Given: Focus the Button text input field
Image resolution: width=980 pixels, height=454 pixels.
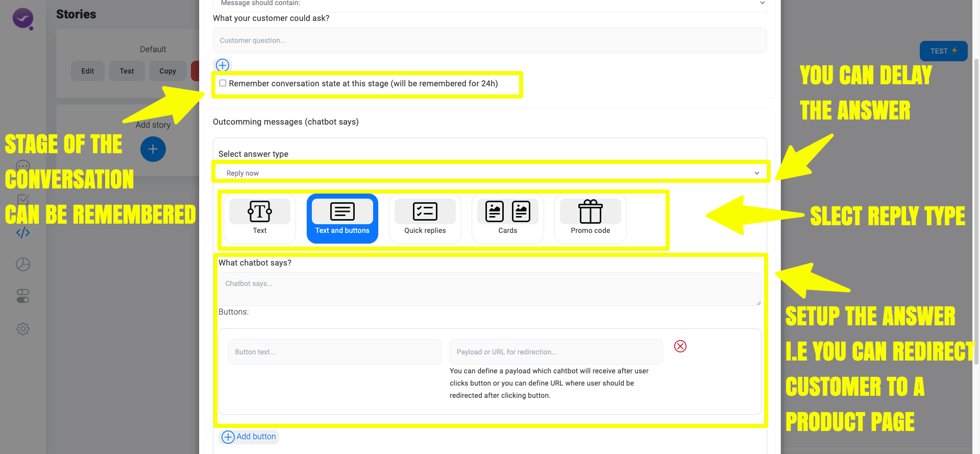Looking at the screenshot, I should pyautogui.click(x=334, y=352).
